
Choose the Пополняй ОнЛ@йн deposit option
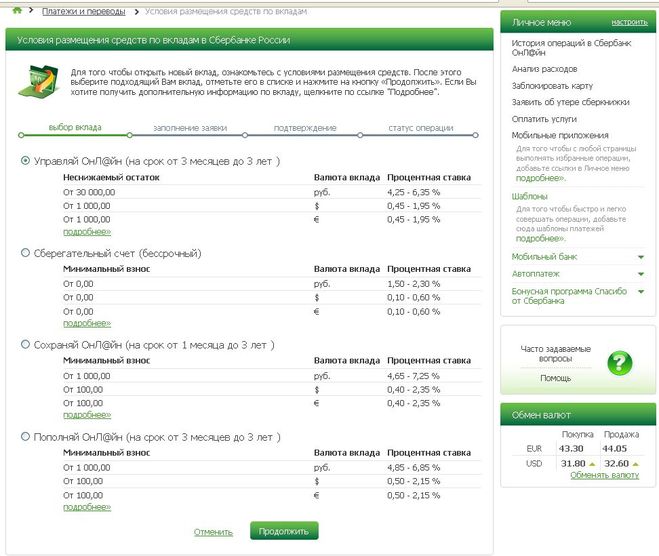(26, 437)
